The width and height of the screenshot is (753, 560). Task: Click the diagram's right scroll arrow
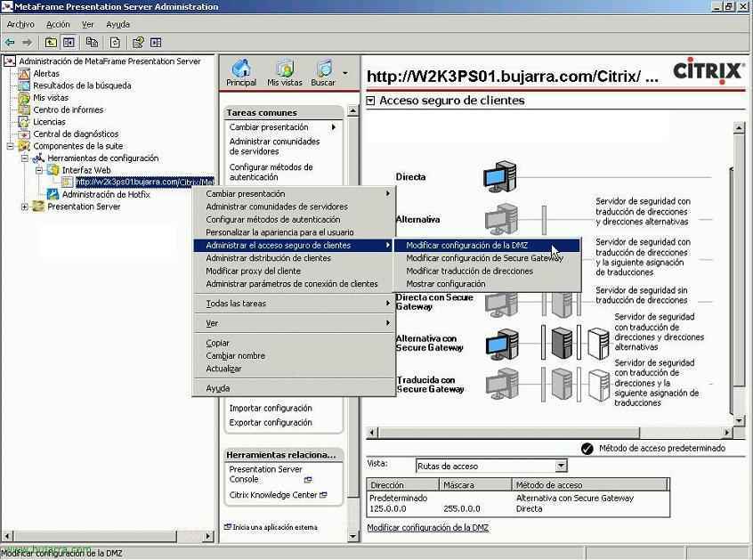coord(727,433)
